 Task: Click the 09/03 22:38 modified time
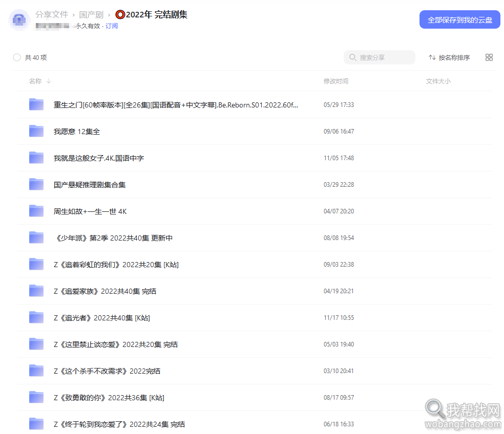(x=339, y=265)
